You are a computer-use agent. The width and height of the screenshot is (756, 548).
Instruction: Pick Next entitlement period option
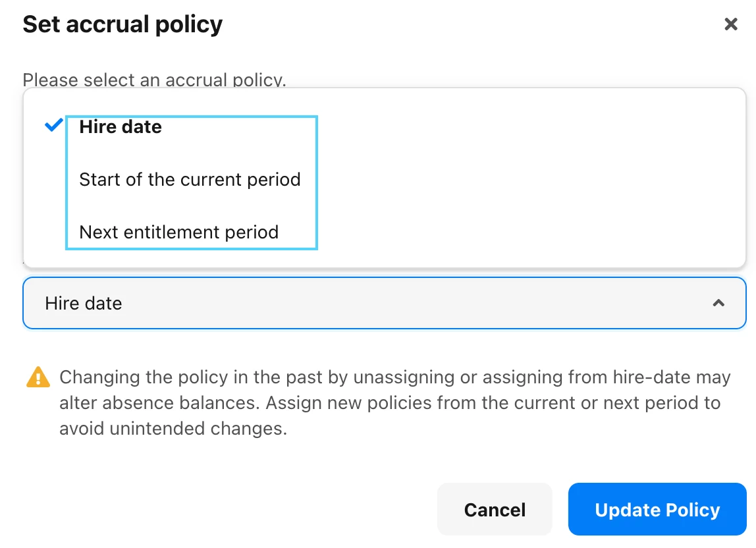pyautogui.click(x=179, y=232)
